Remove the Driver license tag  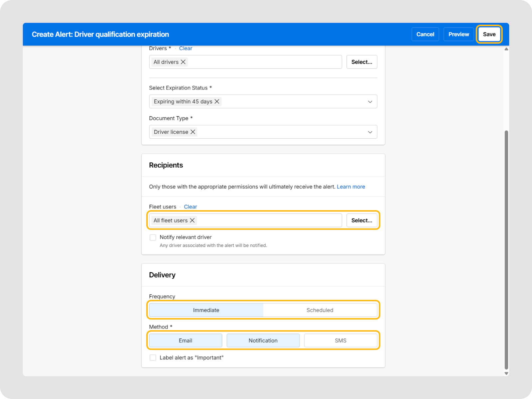[x=193, y=132]
